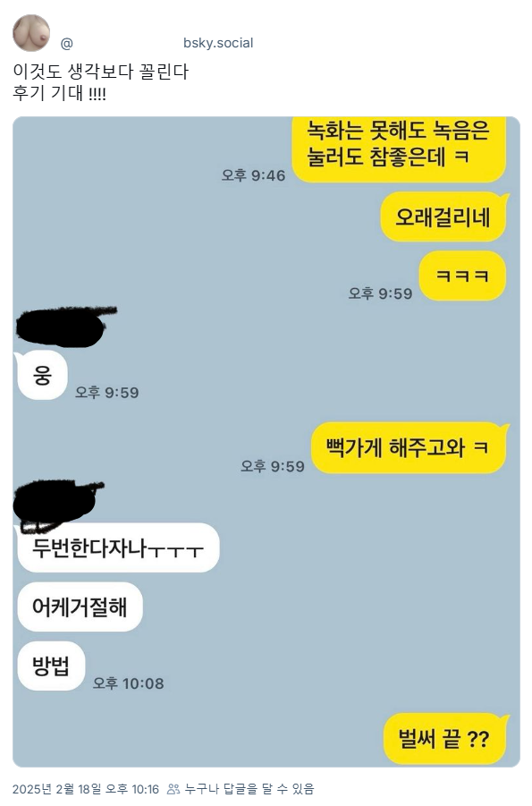
Task: Click the '녹화는 못해도 녹음은' message bubble
Action: [400, 149]
